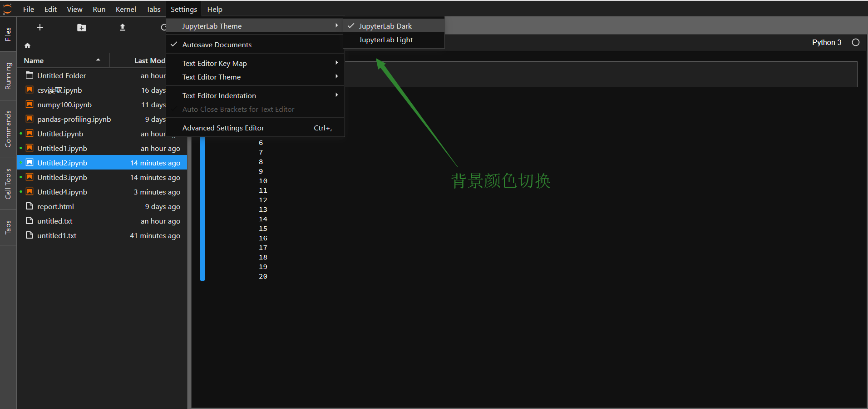Open the Run menu
Viewport: 868px width, 409px height.
click(99, 9)
